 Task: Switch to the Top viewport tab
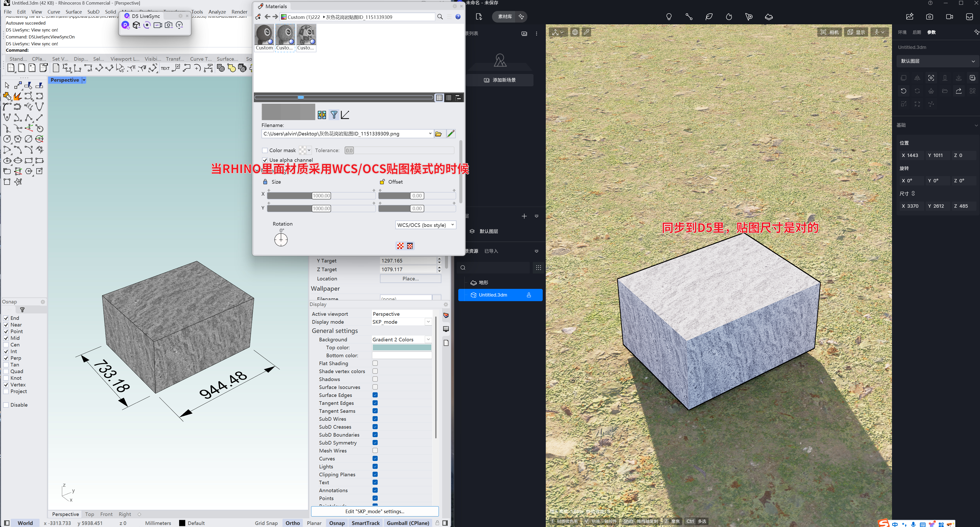pos(89,514)
